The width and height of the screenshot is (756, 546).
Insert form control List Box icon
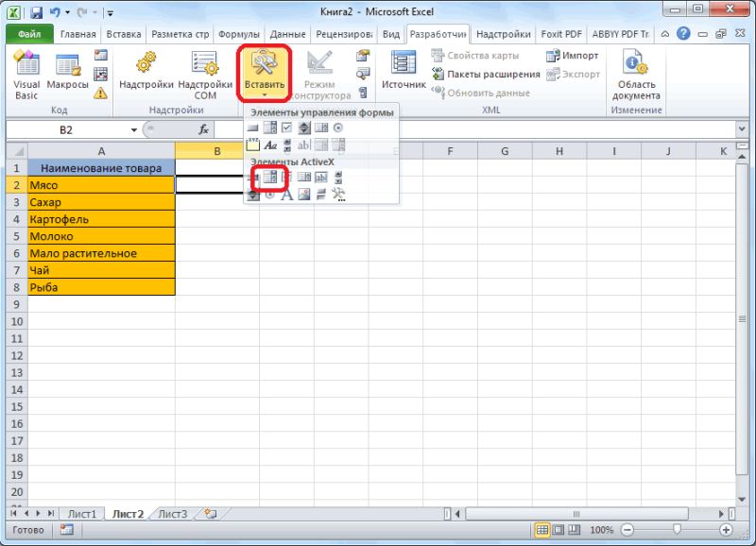(x=321, y=128)
